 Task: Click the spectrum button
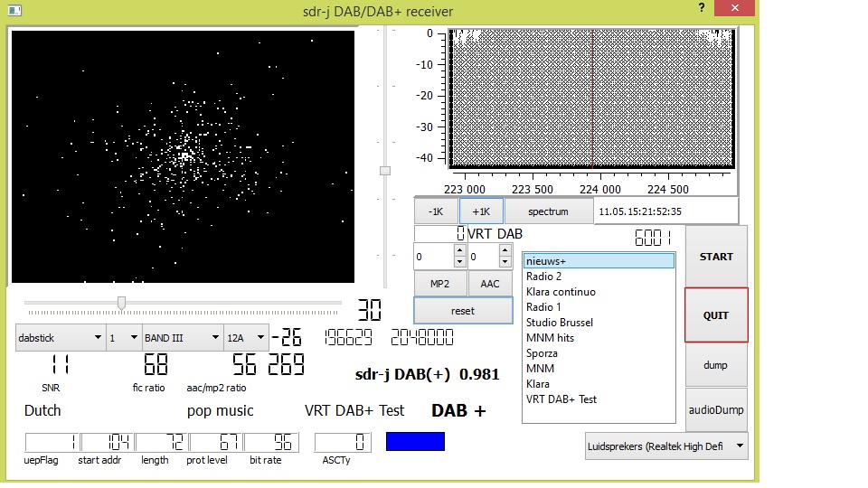tap(548, 211)
